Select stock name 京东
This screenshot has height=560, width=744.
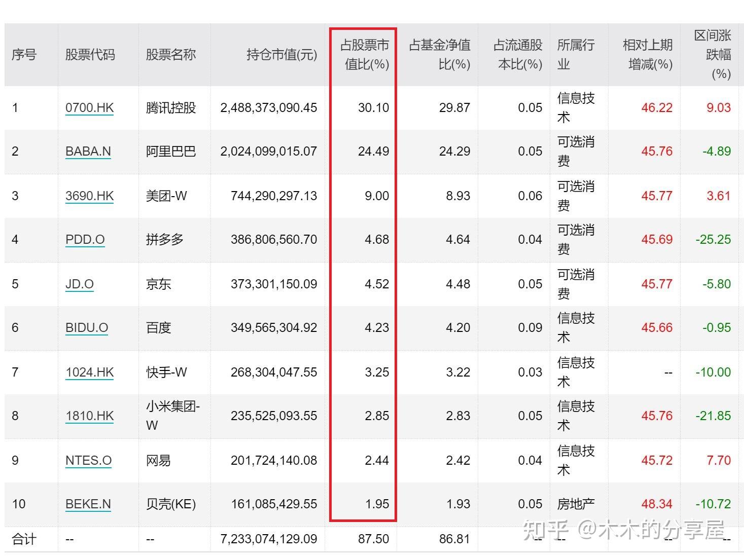click(158, 284)
